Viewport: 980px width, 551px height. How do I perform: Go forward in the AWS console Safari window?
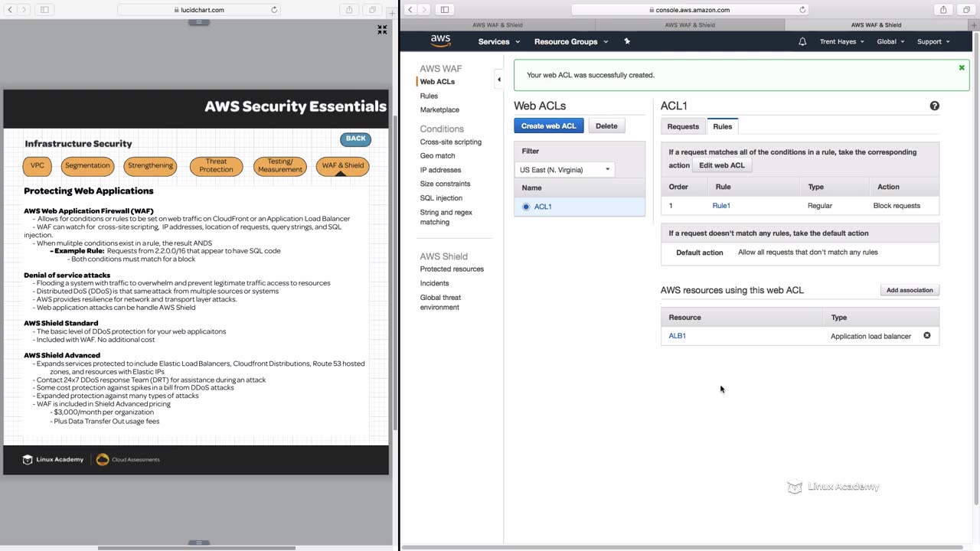[425, 10]
